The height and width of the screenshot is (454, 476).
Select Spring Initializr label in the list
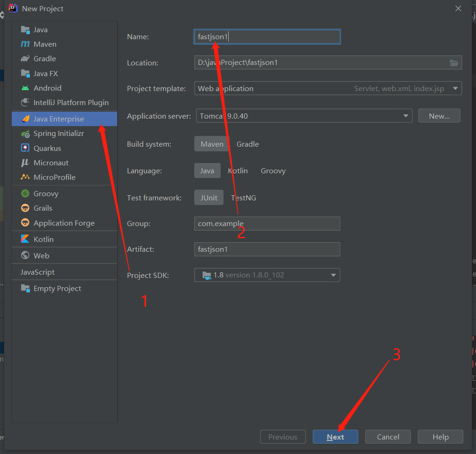(59, 134)
